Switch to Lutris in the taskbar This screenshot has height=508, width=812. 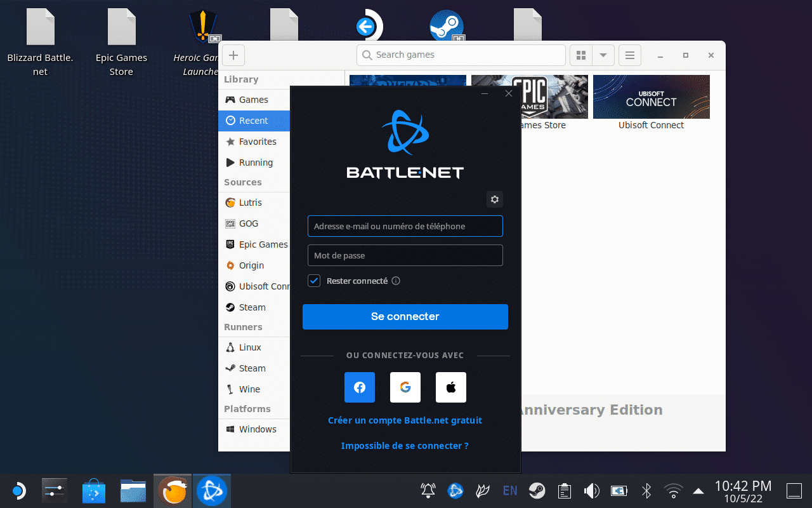tap(173, 491)
